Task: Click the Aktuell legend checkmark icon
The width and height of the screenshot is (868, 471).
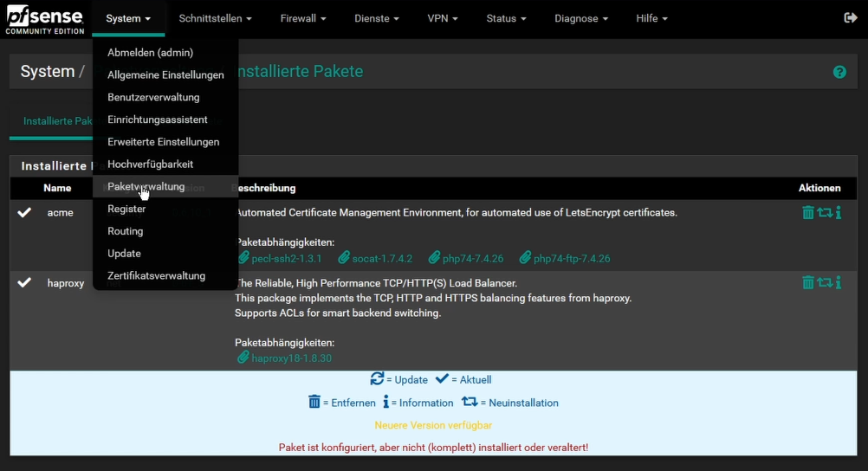Action: (442, 378)
